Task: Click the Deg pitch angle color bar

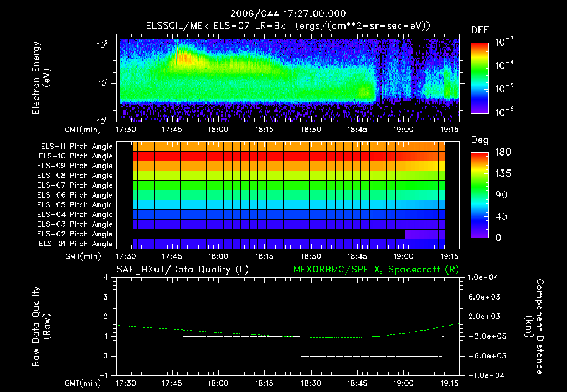Action: point(480,195)
